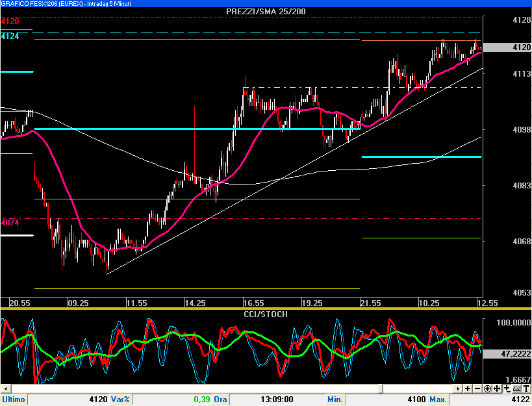Click the current price marker 4120

507,47
